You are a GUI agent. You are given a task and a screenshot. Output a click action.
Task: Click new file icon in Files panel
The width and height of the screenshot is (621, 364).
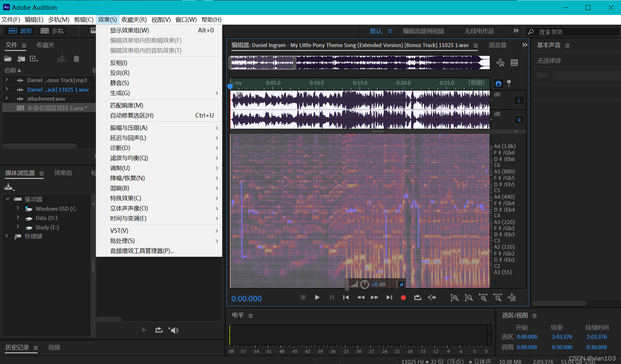pyautogui.click(x=34, y=59)
